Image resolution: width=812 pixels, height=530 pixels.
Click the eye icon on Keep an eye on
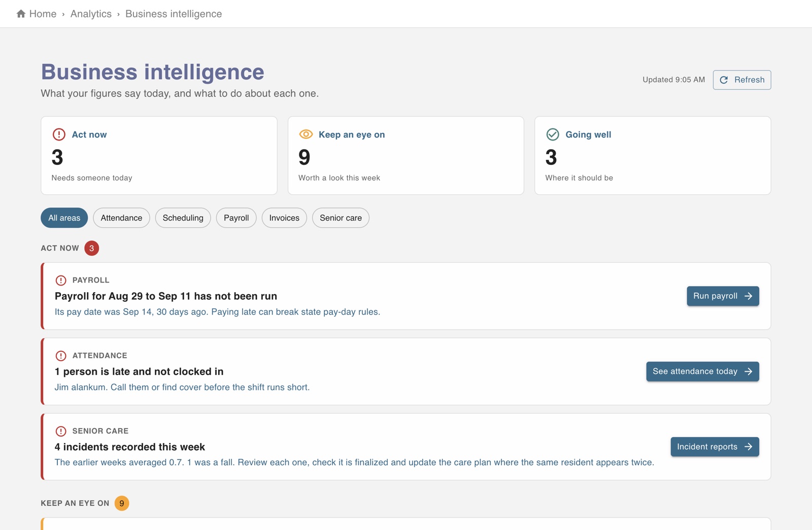pyautogui.click(x=306, y=134)
